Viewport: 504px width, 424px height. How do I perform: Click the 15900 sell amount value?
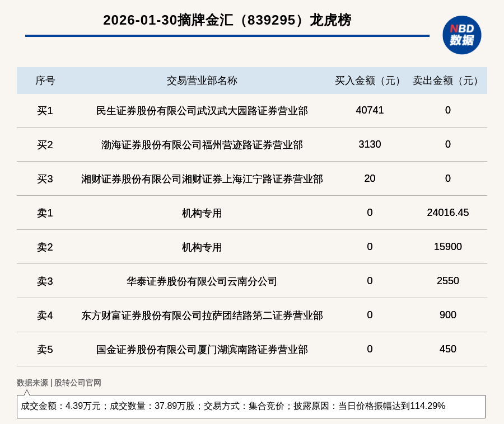tap(447, 247)
